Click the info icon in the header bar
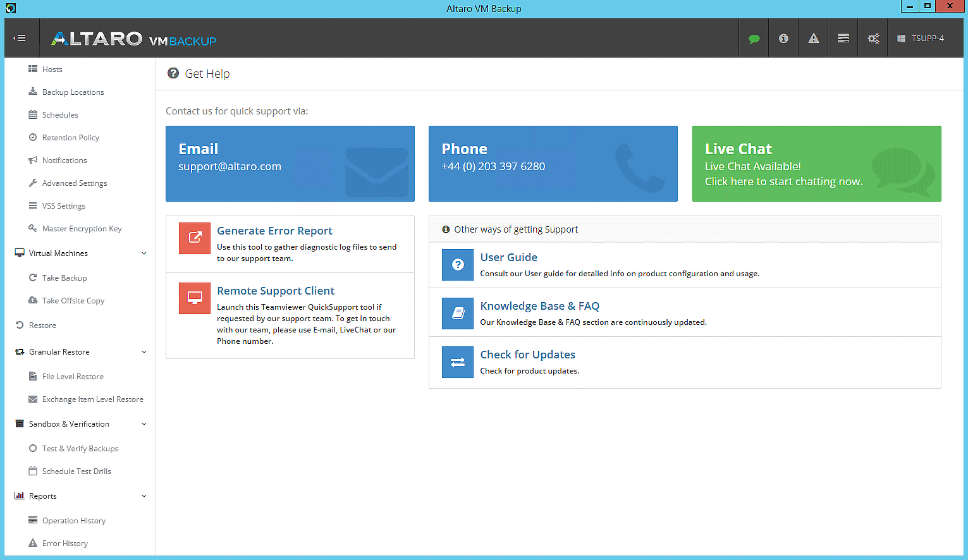This screenshot has height=560, width=968. (x=783, y=39)
